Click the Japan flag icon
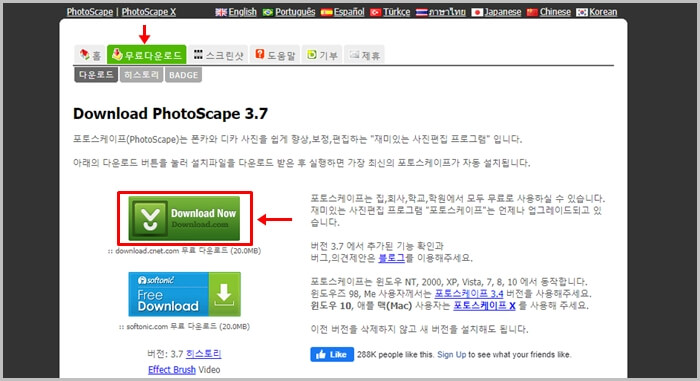Image resolution: width=700 pixels, height=381 pixels. pos(477,13)
